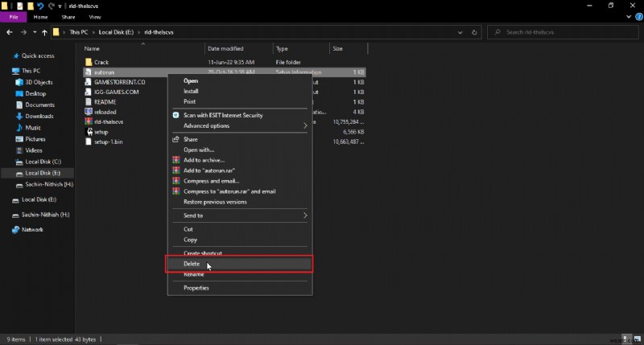
Task: Click This PC in address breadcrumb
Action: point(78,32)
